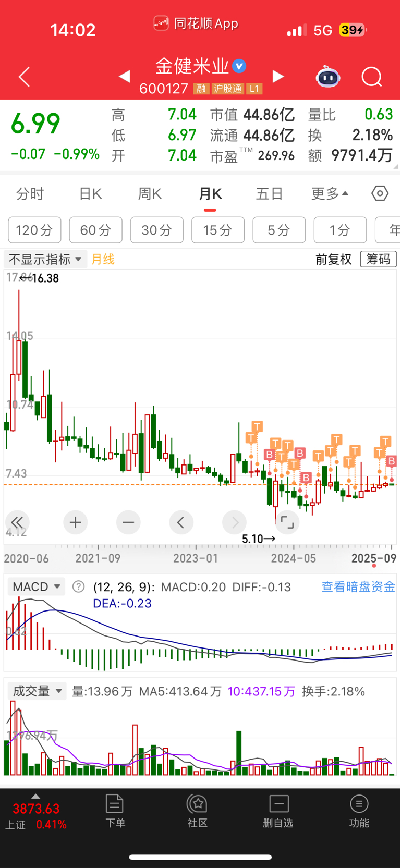Image resolution: width=401 pixels, height=868 pixels.
Task: Tap the 沪股通 tag
Action: pyautogui.click(x=228, y=89)
